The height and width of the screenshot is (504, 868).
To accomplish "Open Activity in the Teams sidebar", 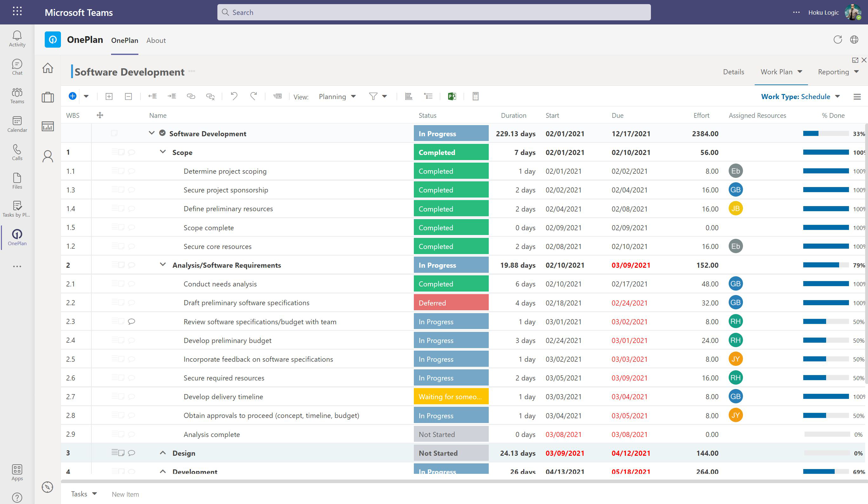I will (x=17, y=39).
